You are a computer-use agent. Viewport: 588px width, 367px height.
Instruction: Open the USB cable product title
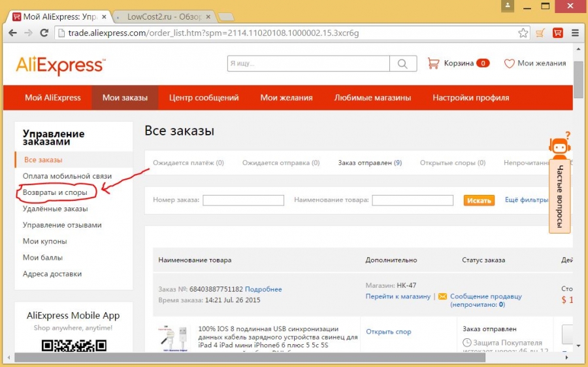pos(278,337)
